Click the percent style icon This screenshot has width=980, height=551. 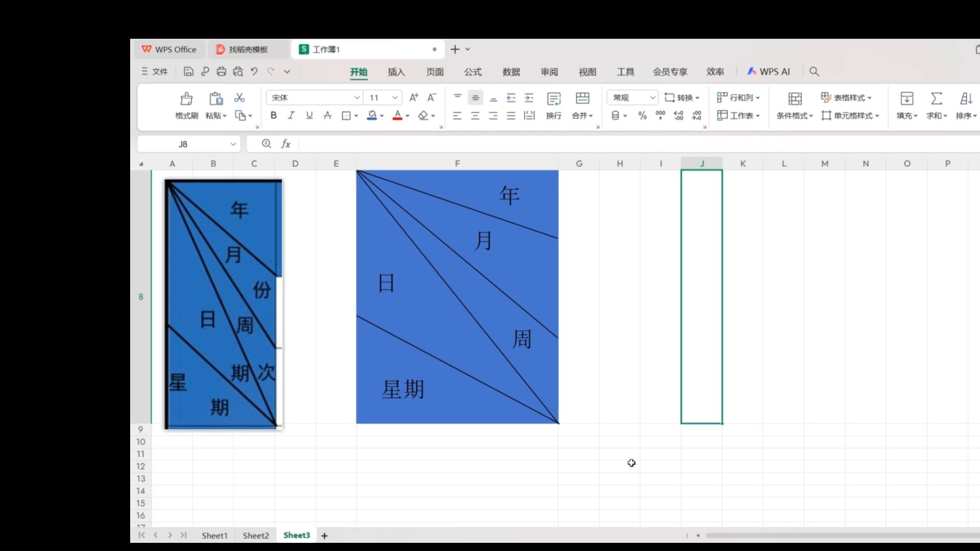(x=642, y=116)
